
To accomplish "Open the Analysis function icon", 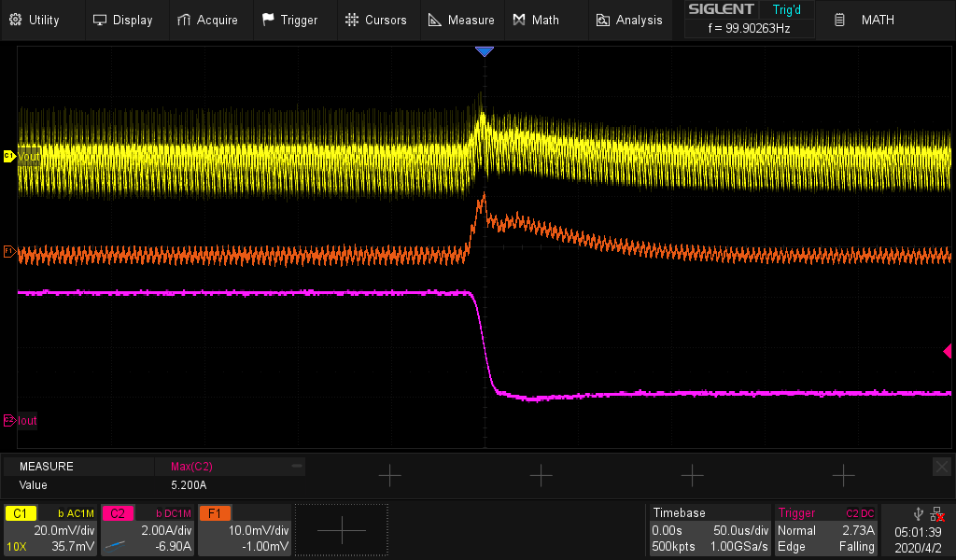I will click(602, 19).
